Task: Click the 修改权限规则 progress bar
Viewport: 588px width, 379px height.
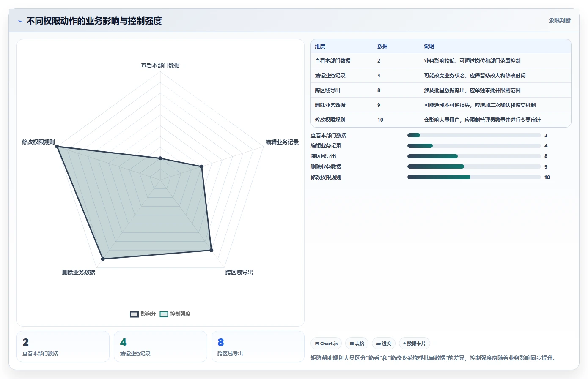Action: (474, 177)
